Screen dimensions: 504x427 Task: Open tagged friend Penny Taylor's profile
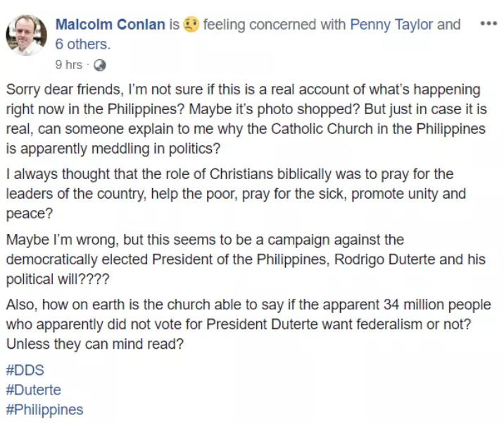(x=393, y=25)
